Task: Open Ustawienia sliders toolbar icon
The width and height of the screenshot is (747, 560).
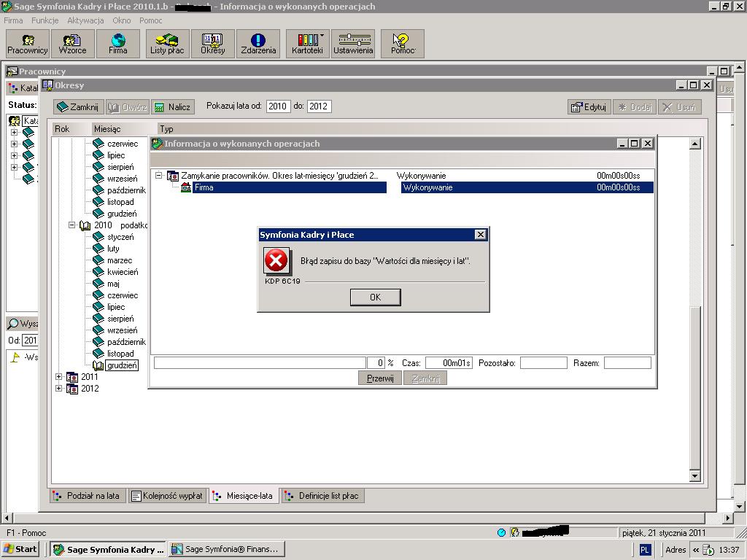Action: 353,44
